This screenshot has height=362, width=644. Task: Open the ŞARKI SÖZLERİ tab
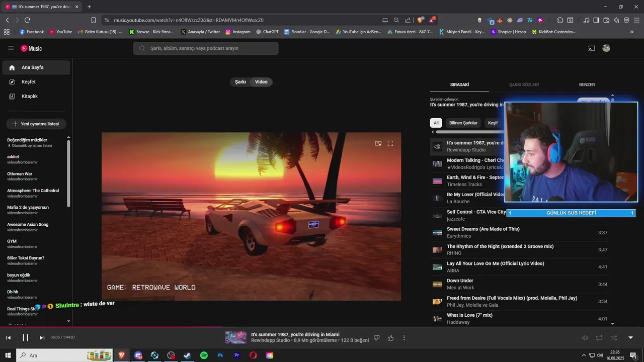(524, 84)
